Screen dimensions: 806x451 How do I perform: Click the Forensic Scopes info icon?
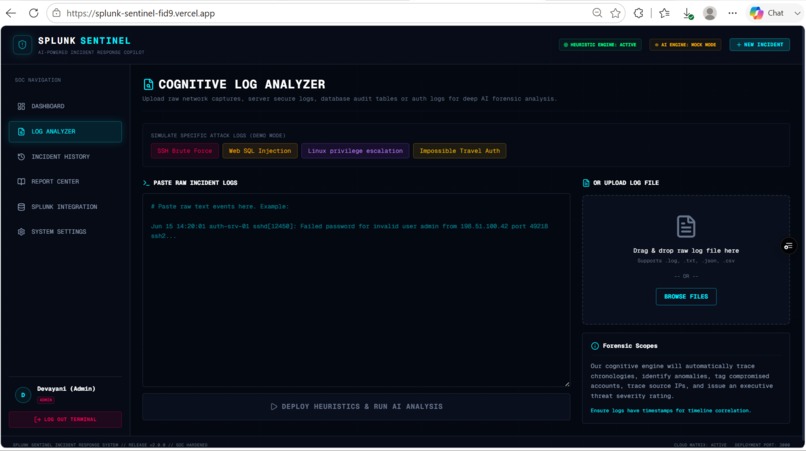click(x=595, y=346)
